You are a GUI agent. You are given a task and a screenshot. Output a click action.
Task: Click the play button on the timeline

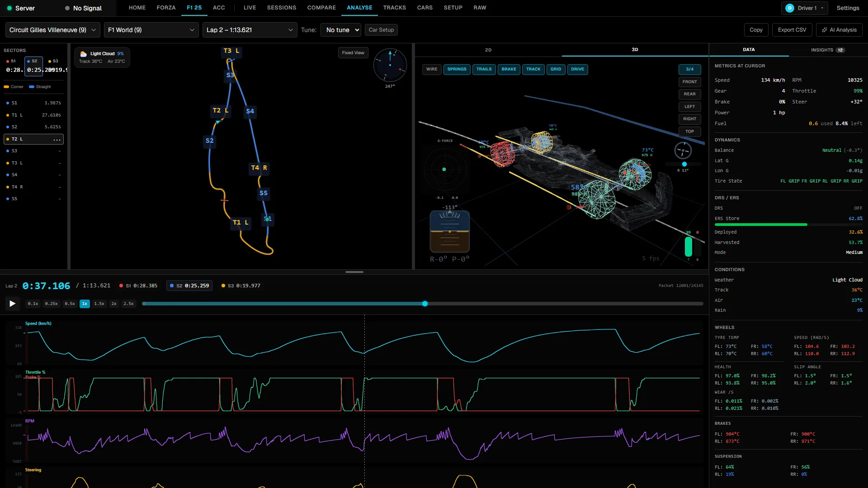pos(12,304)
